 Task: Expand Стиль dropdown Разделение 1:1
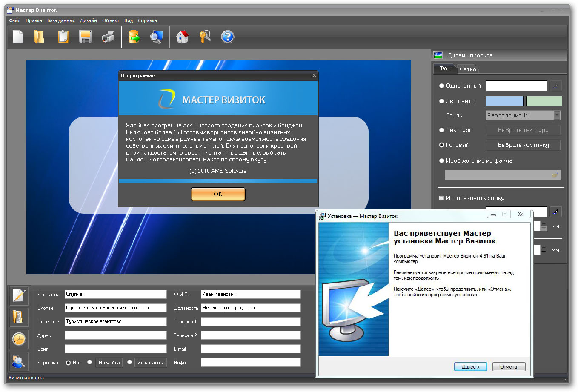[557, 115]
